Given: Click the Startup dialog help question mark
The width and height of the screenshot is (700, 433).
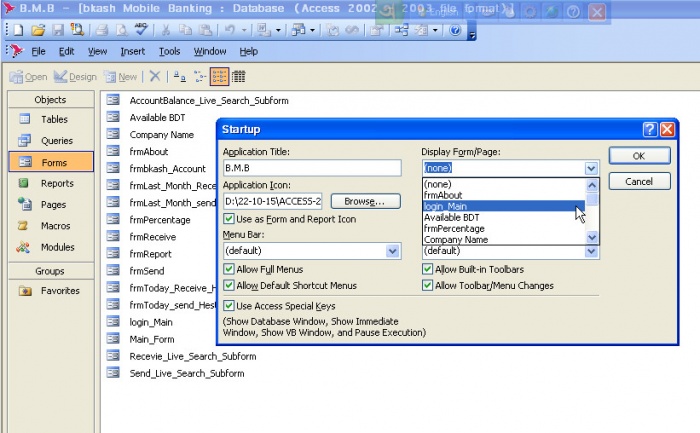Looking at the screenshot, I should pyautogui.click(x=649, y=130).
